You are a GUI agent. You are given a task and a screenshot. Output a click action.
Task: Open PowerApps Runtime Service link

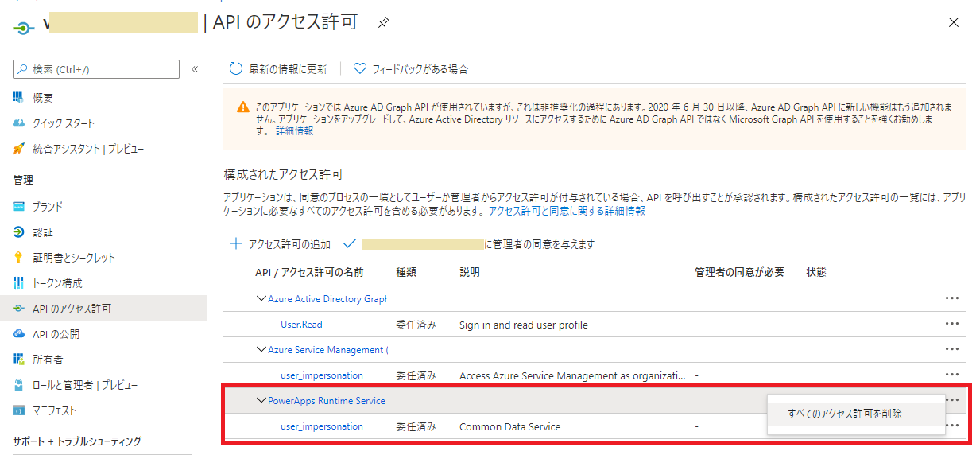point(327,401)
